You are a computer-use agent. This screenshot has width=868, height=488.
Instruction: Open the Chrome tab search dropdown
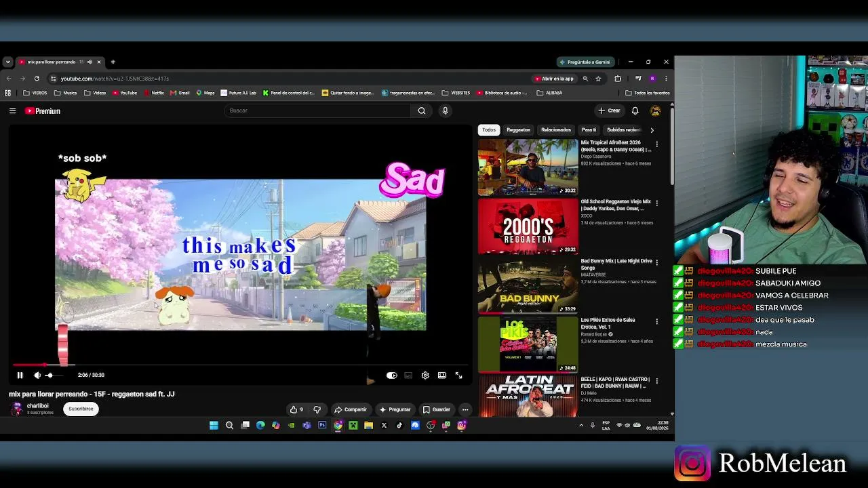point(7,62)
